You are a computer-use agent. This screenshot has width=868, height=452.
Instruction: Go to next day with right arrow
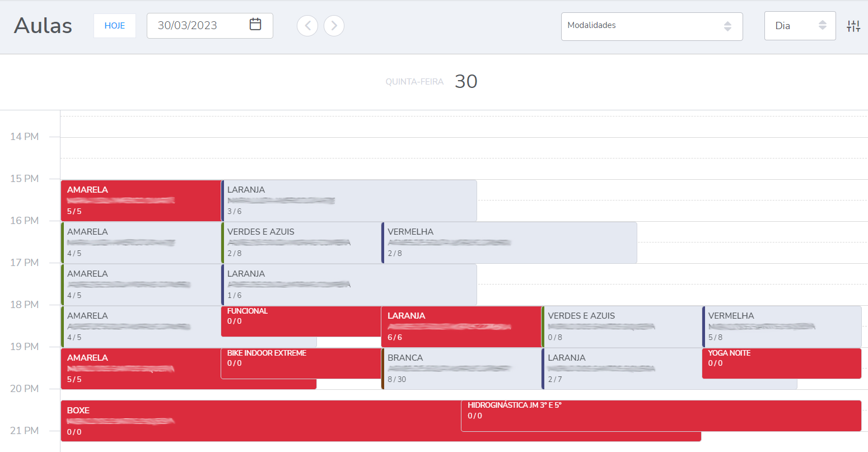click(334, 26)
